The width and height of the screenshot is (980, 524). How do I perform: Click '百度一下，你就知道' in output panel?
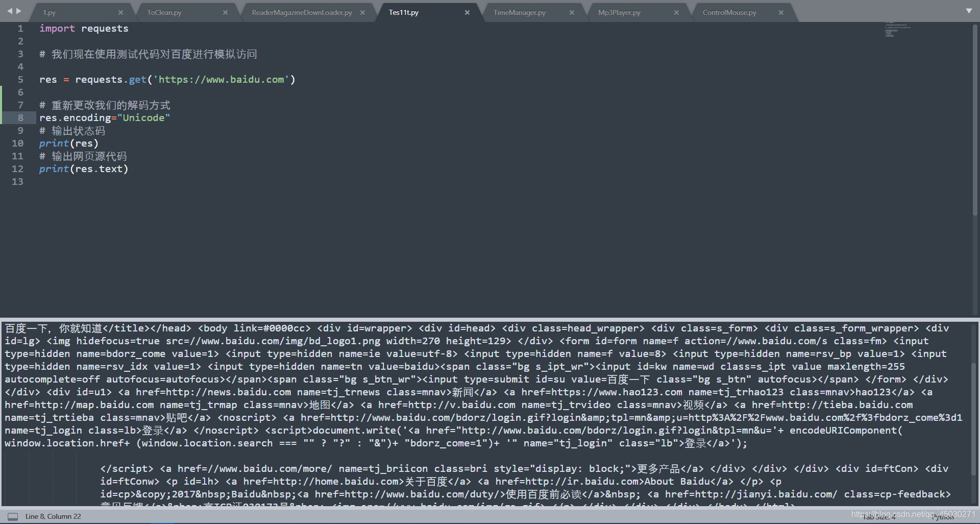pos(53,328)
